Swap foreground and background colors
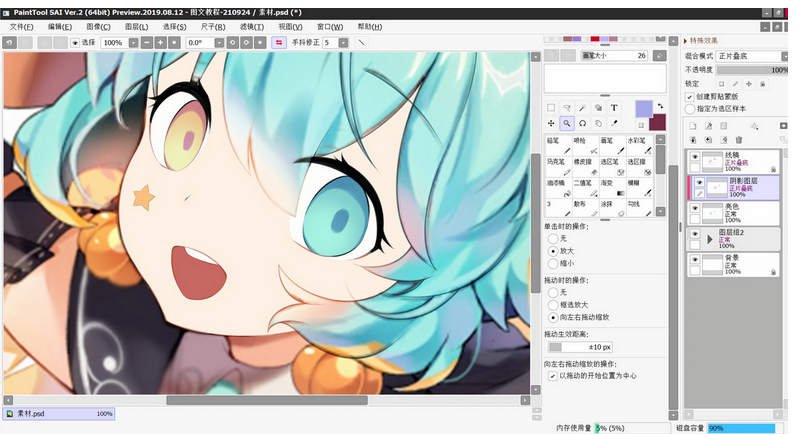 (x=660, y=106)
